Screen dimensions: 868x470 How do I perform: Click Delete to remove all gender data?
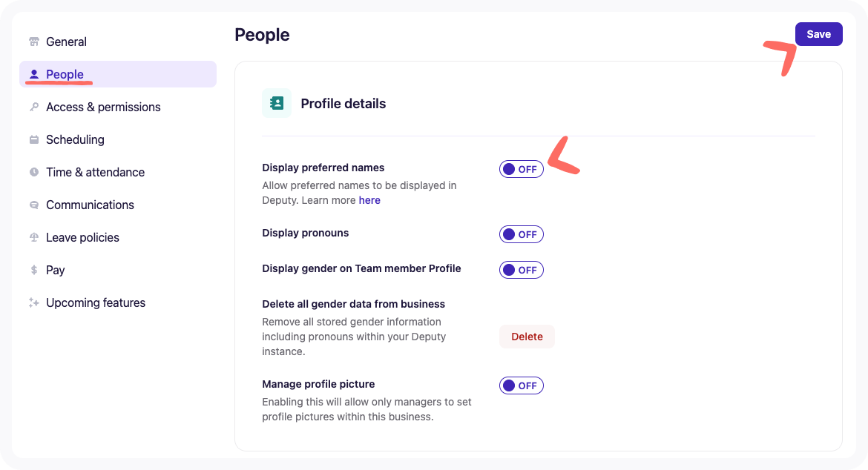point(527,337)
